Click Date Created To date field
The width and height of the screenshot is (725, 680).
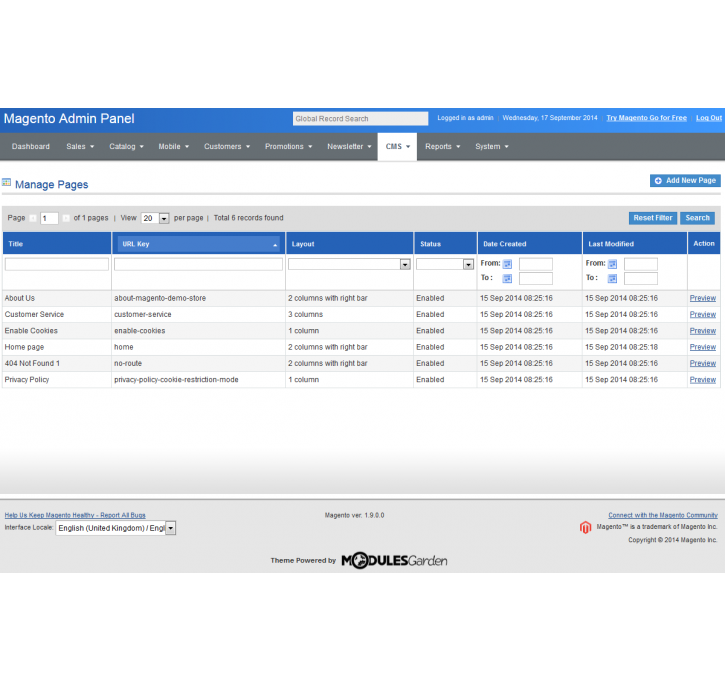point(535,278)
